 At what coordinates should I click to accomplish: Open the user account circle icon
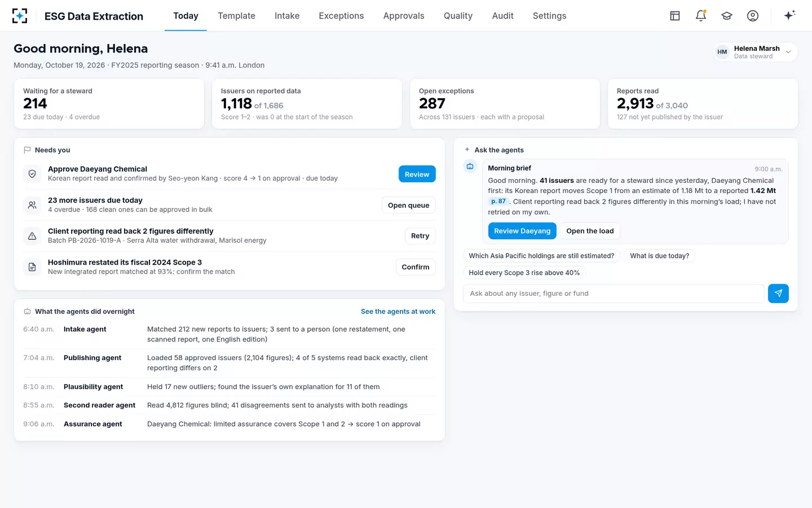click(753, 16)
